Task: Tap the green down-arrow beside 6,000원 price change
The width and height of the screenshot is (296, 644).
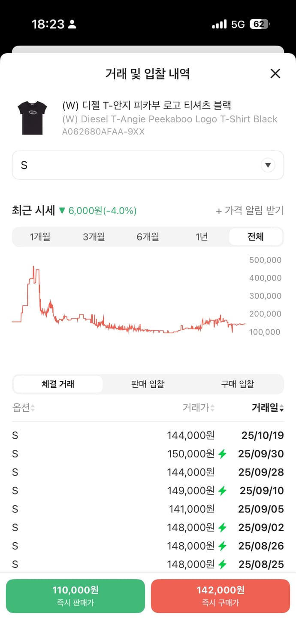Action: (61, 211)
